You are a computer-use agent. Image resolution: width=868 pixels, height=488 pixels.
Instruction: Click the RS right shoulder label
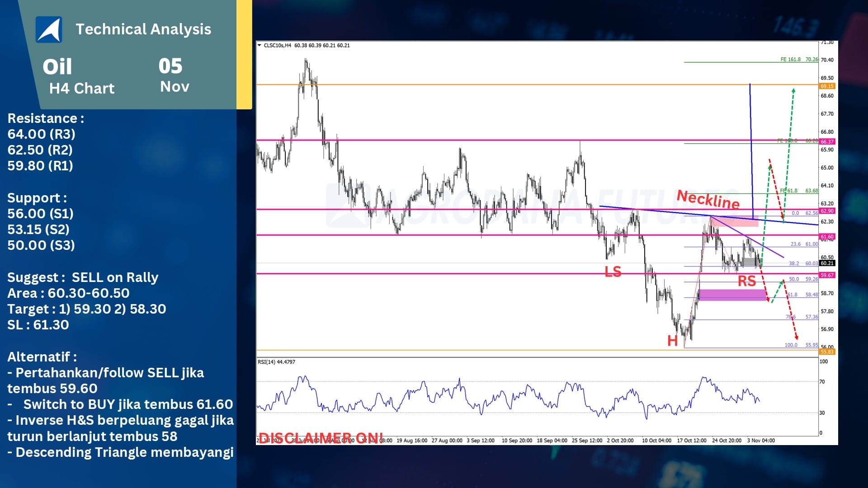(746, 281)
